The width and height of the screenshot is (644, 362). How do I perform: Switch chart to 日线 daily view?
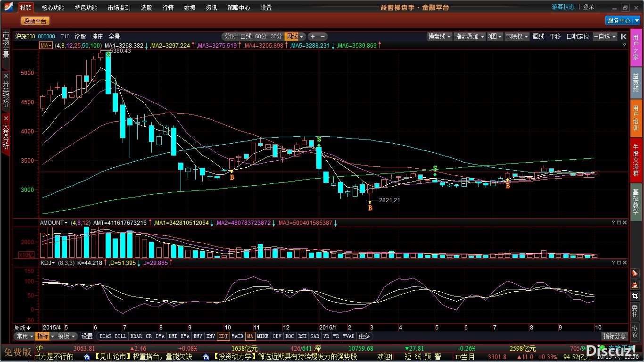pyautogui.click(x=246, y=36)
